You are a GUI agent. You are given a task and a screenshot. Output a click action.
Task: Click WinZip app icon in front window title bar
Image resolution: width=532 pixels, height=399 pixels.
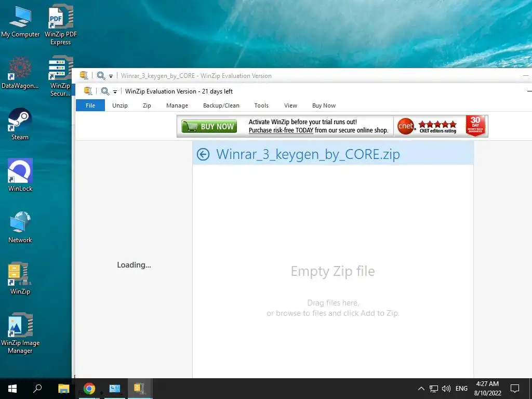(x=88, y=91)
